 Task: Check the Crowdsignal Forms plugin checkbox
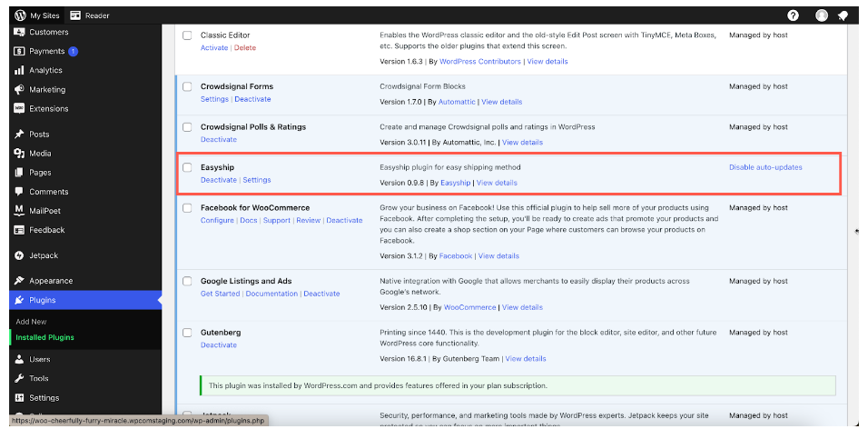pyautogui.click(x=187, y=86)
